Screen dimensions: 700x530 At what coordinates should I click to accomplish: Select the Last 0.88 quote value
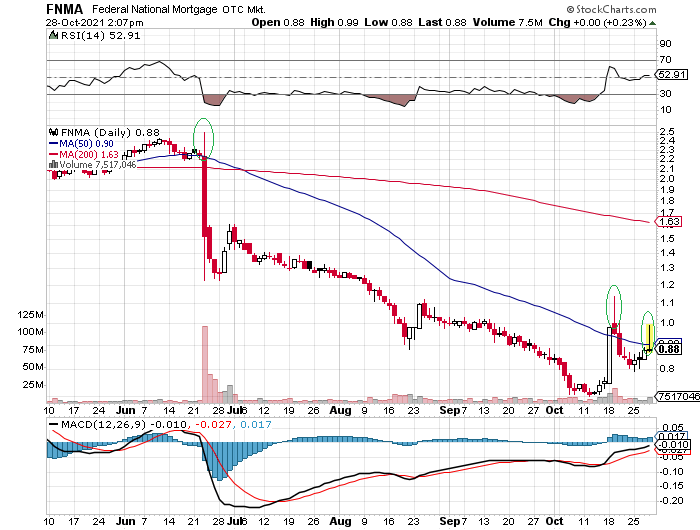click(x=442, y=22)
